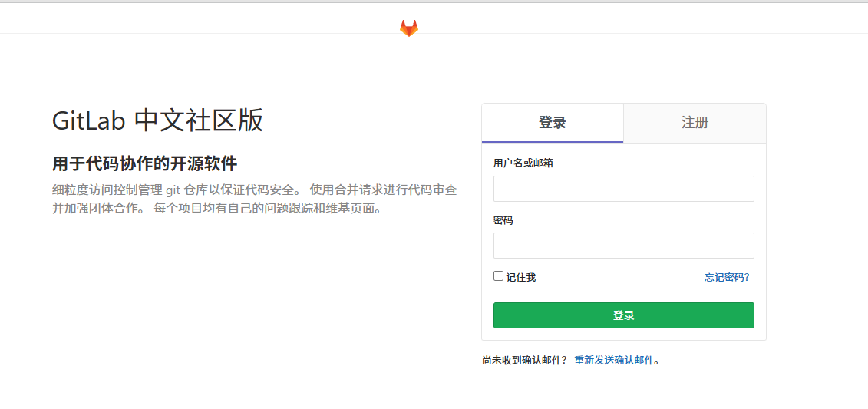
Task: Switch to the 登录 tab
Action: tap(553, 123)
